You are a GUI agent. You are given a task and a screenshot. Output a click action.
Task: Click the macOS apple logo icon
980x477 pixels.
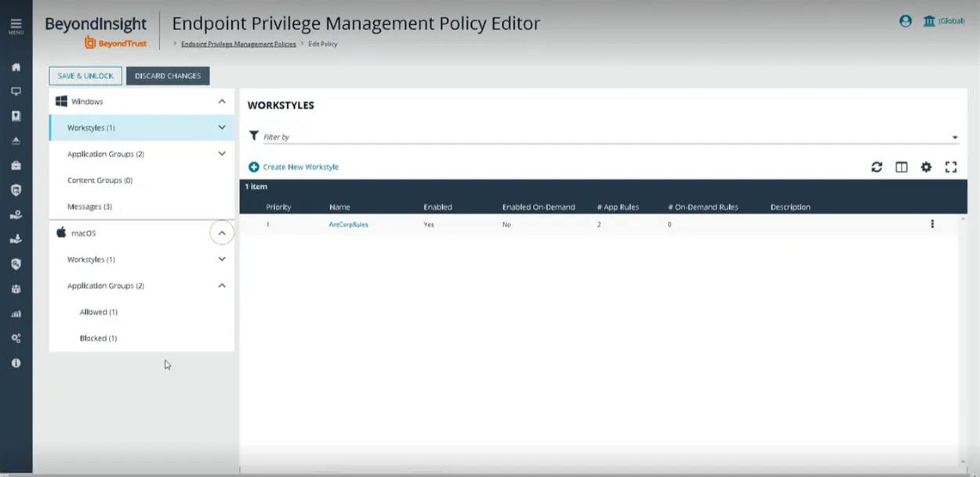[x=60, y=233]
